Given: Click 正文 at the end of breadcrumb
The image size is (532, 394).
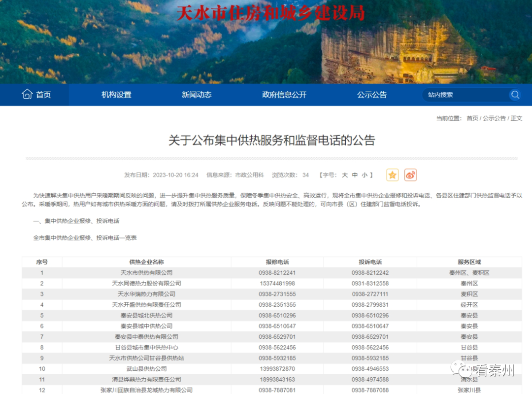Looking at the screenshot, I should pos(516,118).
